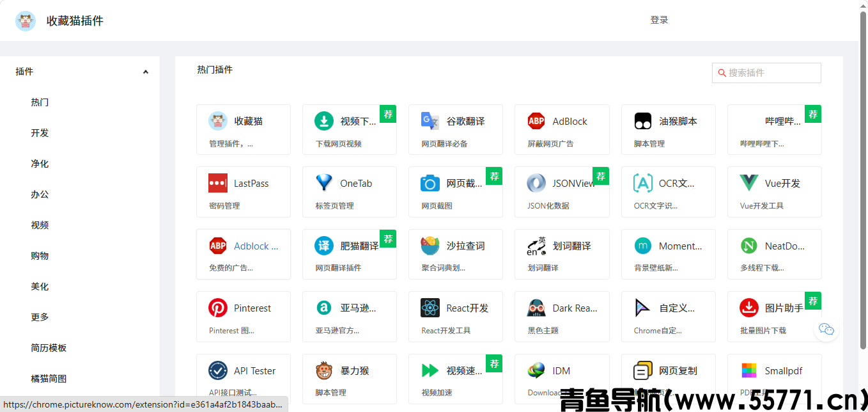Click 批量图片下载 description text
The width and height of the screenshot is (868, 412).
(763, 331)
